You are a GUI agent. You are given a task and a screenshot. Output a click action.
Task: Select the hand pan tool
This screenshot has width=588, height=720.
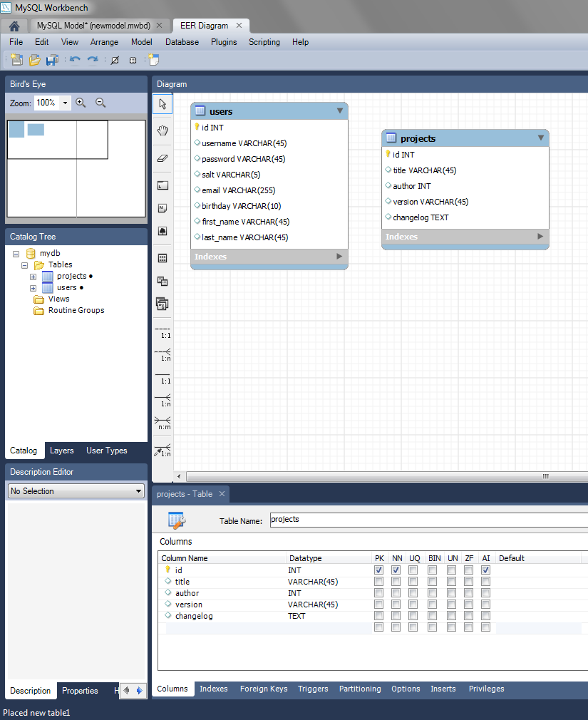tap(163, 130)
